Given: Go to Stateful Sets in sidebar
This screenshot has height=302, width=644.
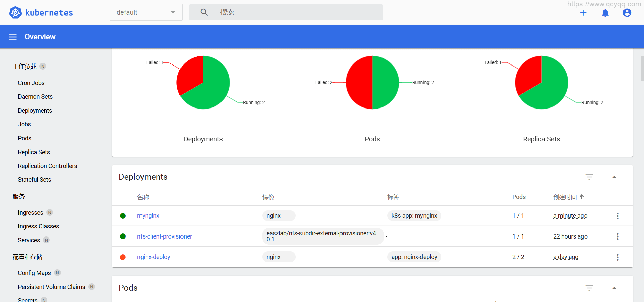Looking at the screenshot, I should (34, 180).
